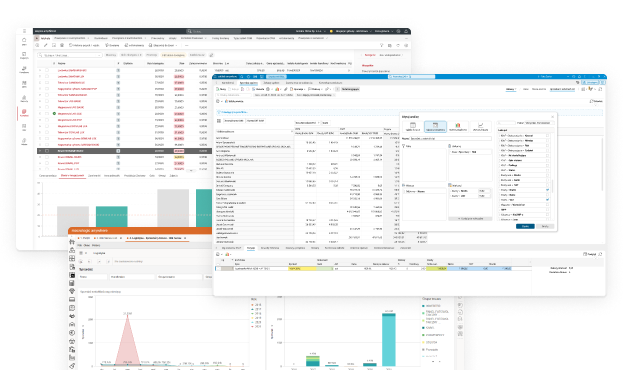Choose the first table view type in the dialog
626x370 pixels.
coord(413,127)
